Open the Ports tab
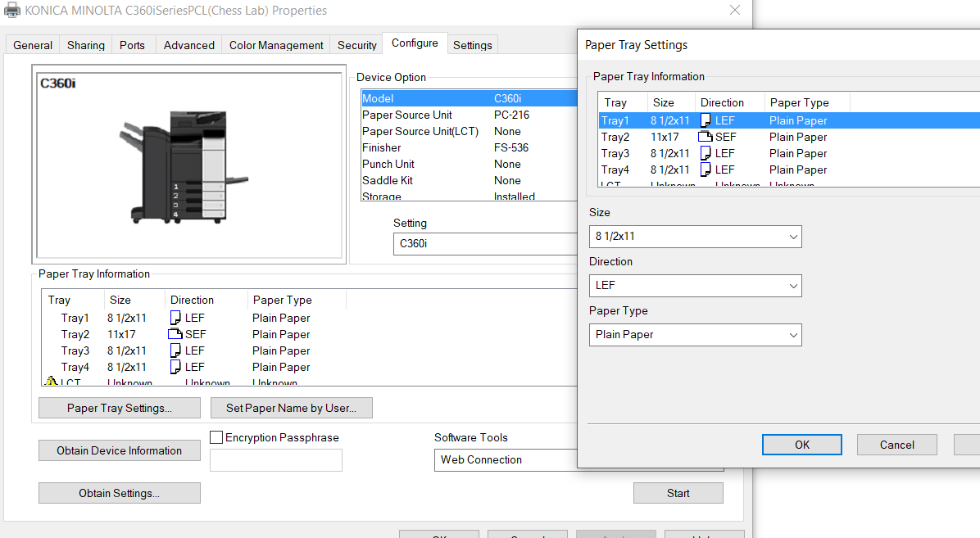 (133, 45)
